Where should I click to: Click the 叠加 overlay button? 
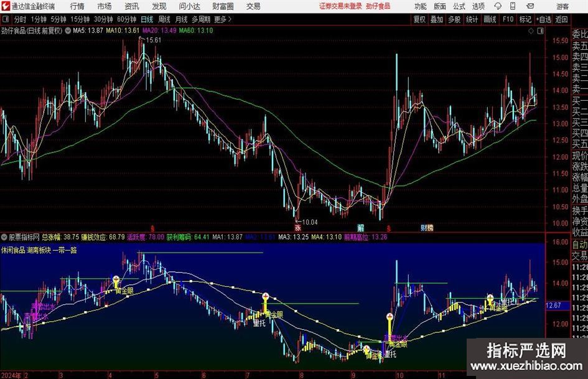437,19
